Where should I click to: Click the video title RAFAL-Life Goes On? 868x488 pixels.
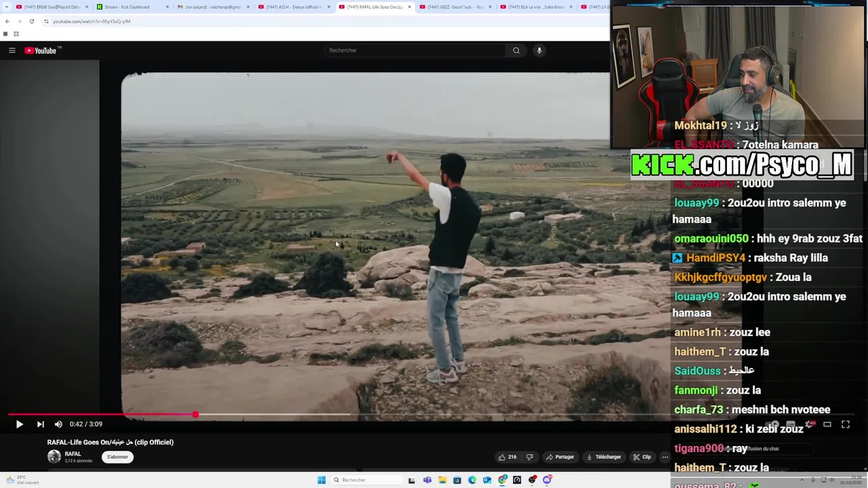(111, 442)
